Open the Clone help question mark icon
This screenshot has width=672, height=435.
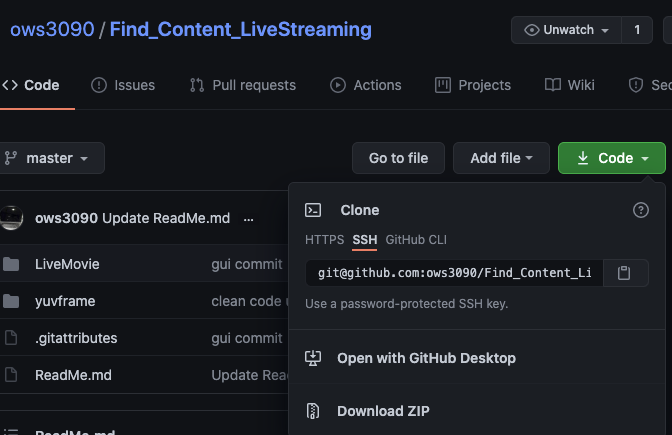(x=641, y=210)
